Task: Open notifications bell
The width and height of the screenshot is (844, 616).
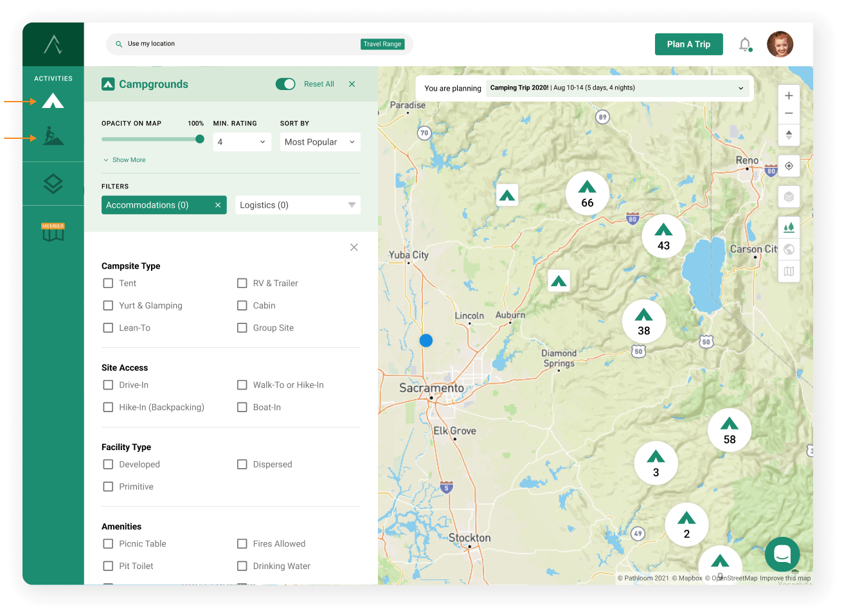Action: [744, 44]
